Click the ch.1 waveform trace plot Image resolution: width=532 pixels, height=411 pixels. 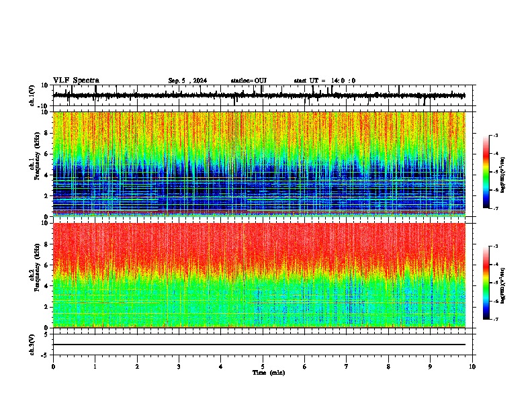(x=259, y=95)
